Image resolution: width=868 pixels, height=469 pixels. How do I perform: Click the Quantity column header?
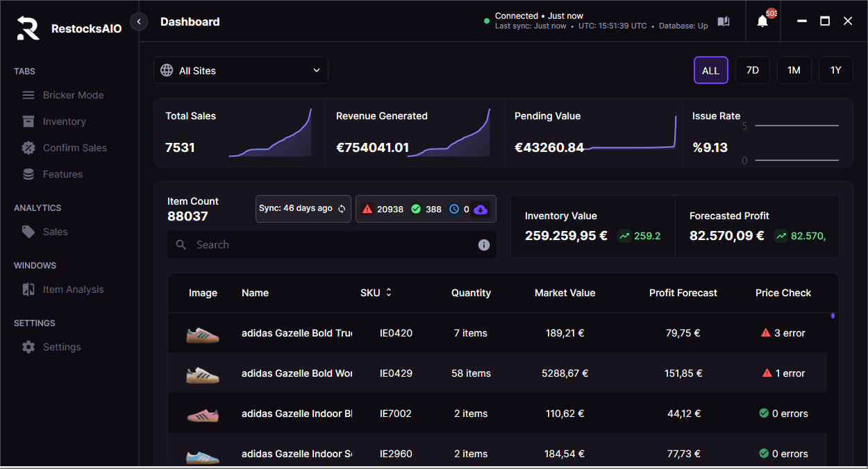point(471,293)
